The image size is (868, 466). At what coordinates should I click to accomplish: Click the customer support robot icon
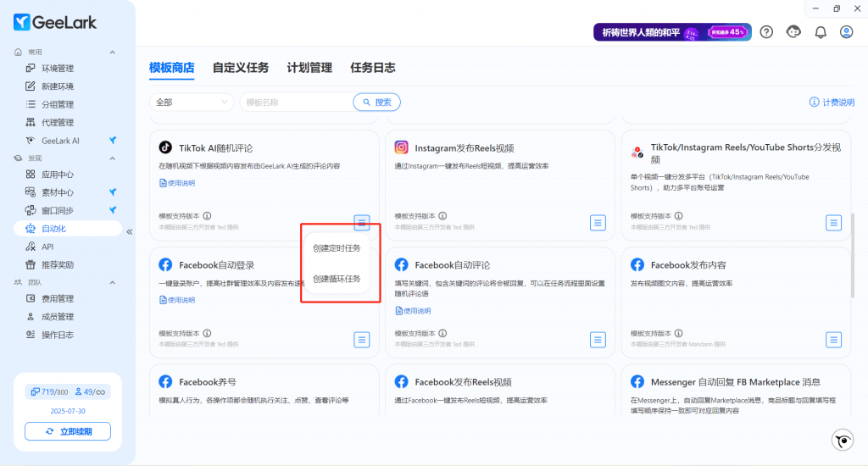click(793, 32)
